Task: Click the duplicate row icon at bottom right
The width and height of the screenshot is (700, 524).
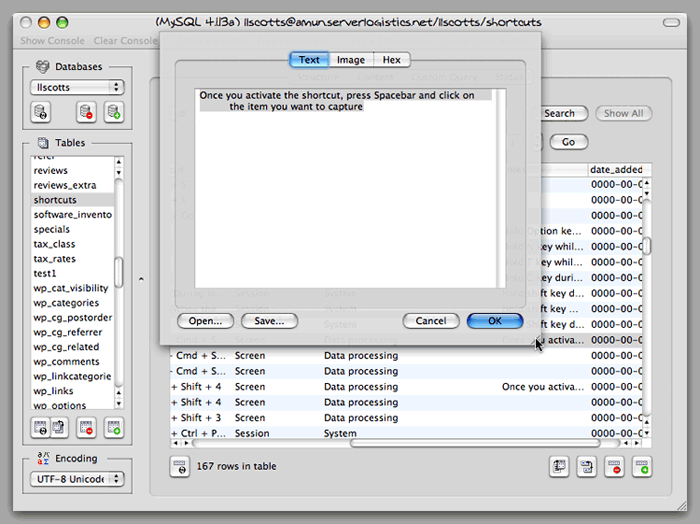Action: point(587,467)
